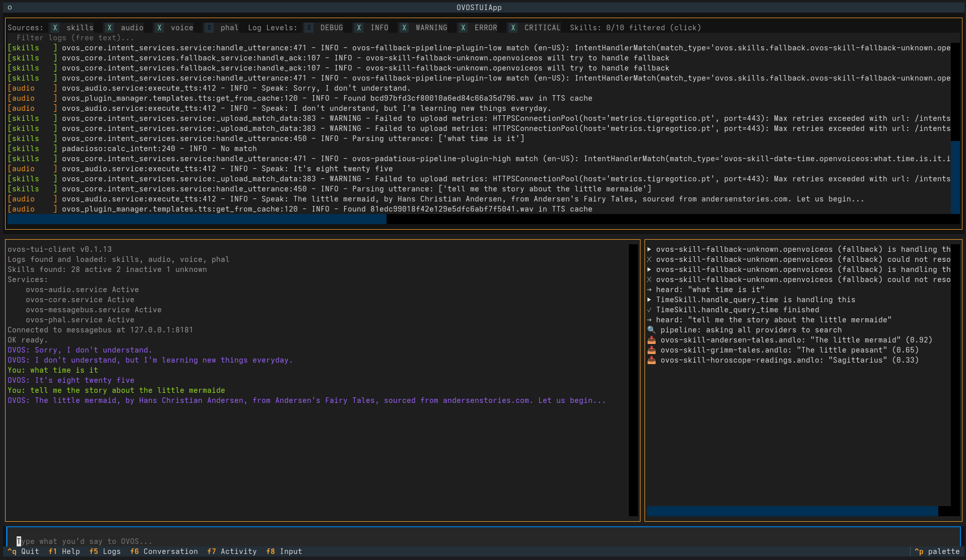The height and width of the screenshot is (560, 966).
Task: Click the magnifier icon beside pipeline asking providers
Action: [651, 330]
